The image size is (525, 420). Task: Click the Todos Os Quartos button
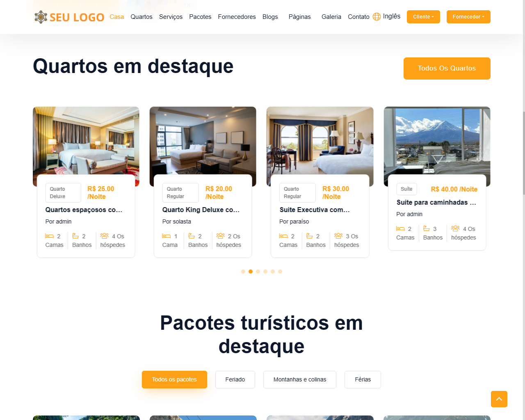coord(447,68)
